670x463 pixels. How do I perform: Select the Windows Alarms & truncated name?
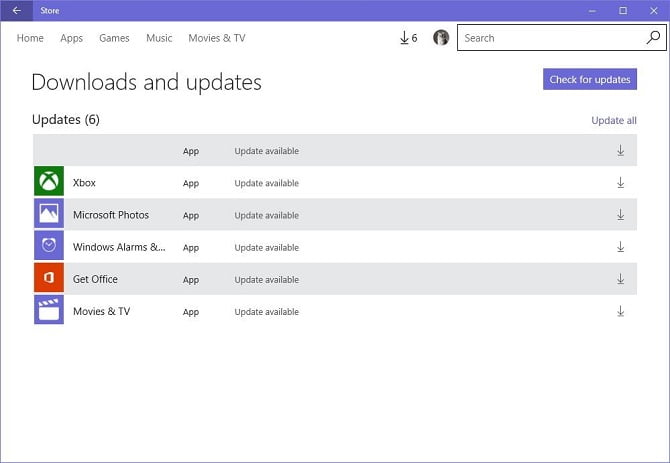(119, 247)
